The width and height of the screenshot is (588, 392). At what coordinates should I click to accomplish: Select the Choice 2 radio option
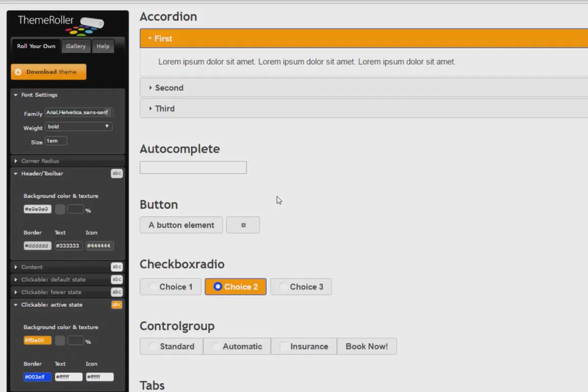tap(236, 287)
